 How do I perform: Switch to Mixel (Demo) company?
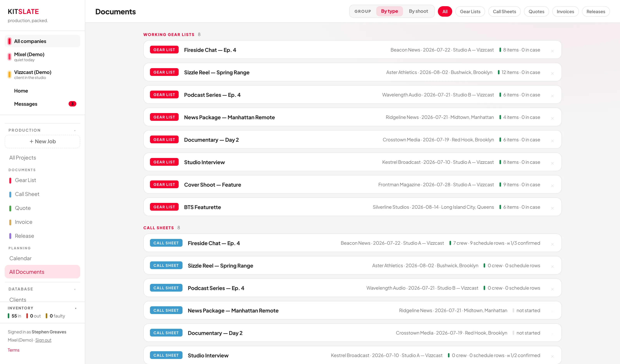coord(42,57)
